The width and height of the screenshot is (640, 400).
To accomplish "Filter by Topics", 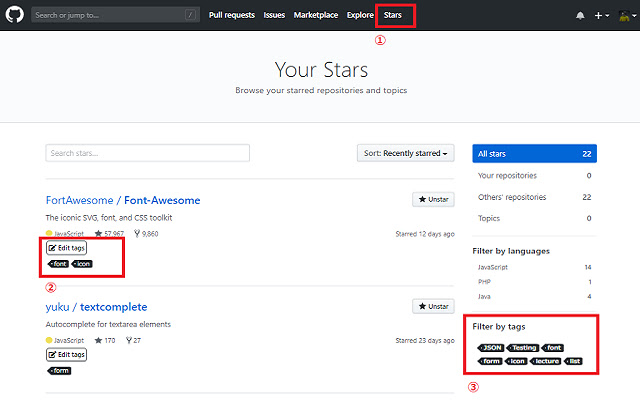I will (534, 218).
